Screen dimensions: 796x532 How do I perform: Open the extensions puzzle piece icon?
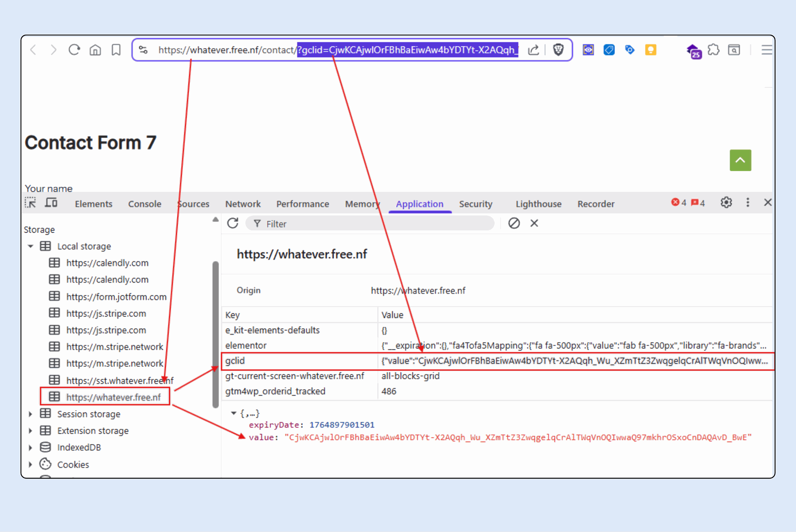[713, 50]
